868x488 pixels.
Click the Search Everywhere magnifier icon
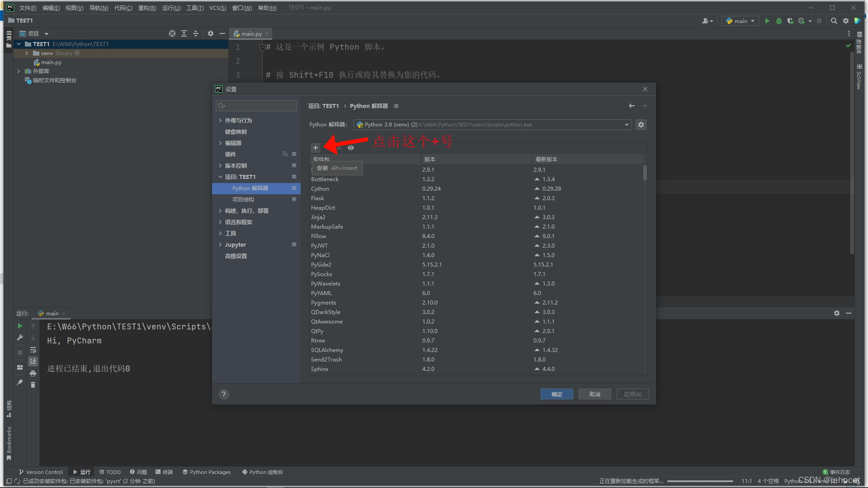[x=834, y=21]
